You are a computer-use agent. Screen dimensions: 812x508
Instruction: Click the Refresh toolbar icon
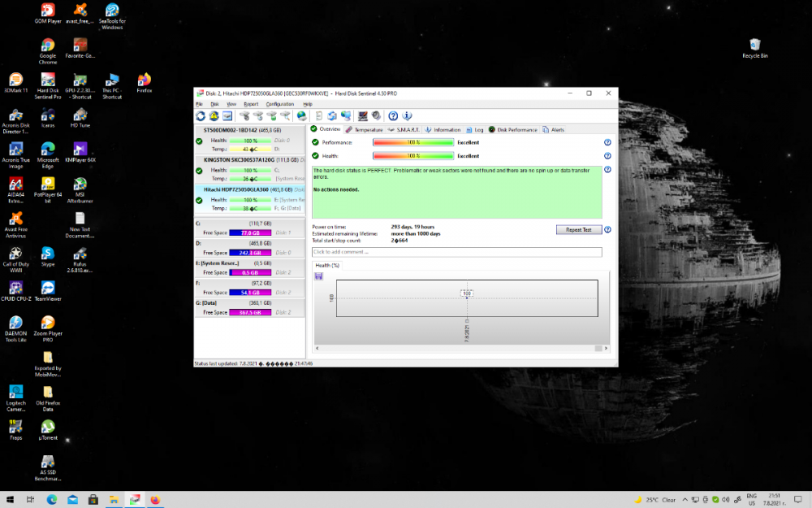pos(201,117)
